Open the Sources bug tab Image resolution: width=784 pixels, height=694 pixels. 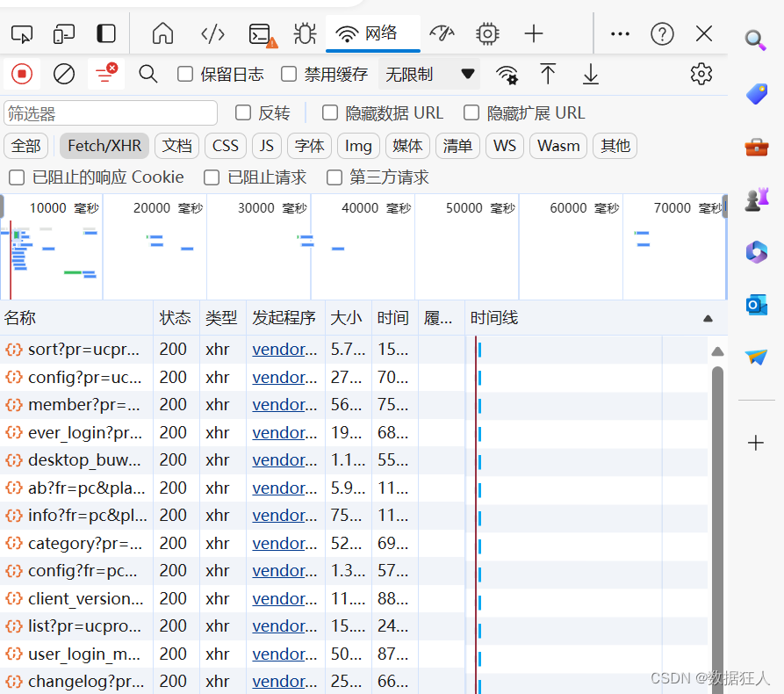(x=305, y=34)
